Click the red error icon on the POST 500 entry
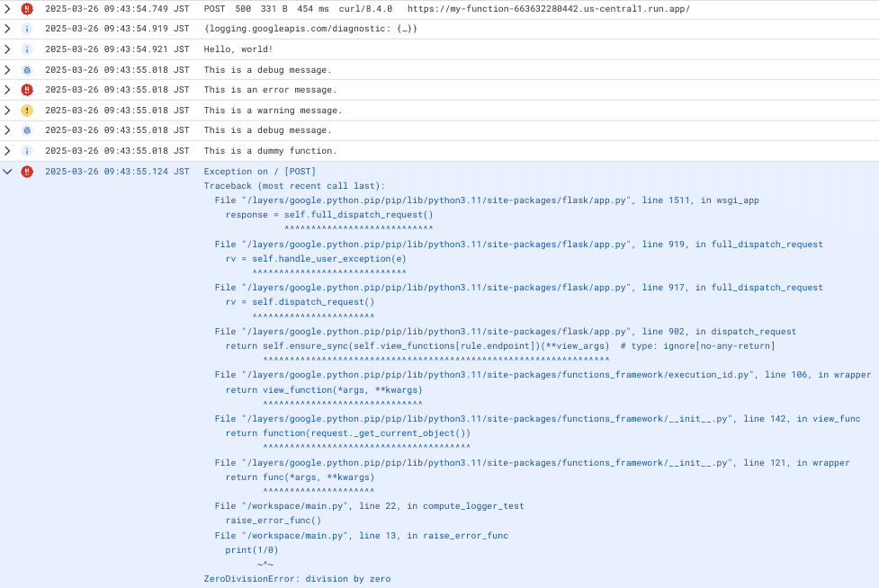Screen dimensions: 879x588 tap(26, 8)
